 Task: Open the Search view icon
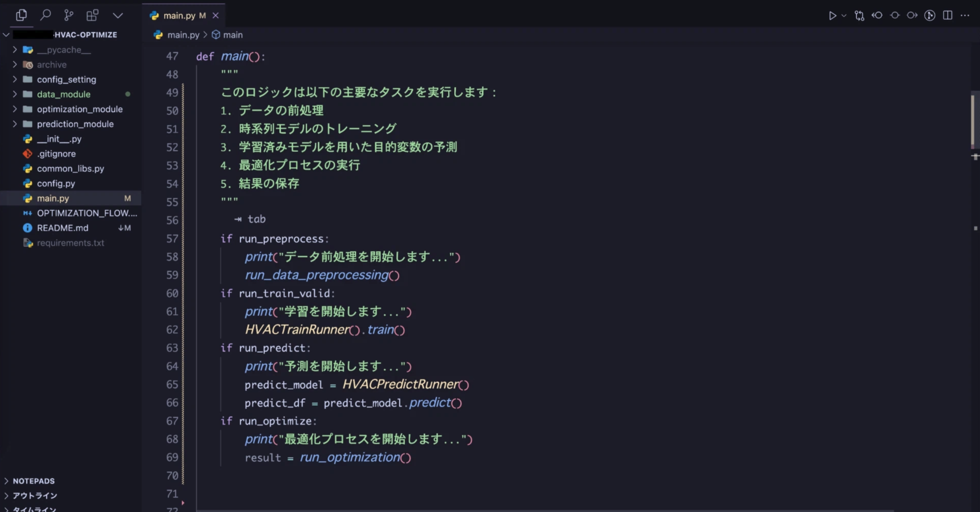tap(45, 15)
